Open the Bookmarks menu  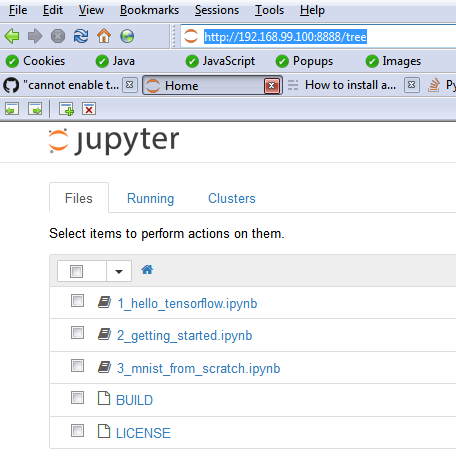point(149,10)
